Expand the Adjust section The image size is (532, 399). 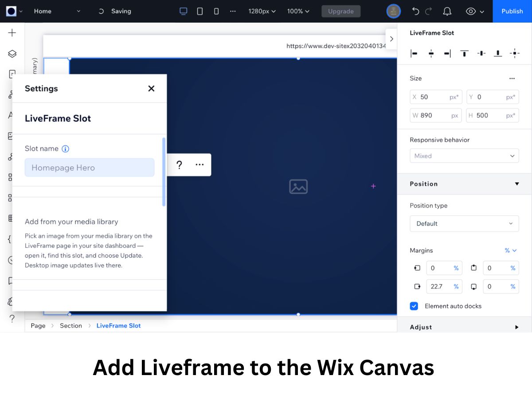coord(516,327)
